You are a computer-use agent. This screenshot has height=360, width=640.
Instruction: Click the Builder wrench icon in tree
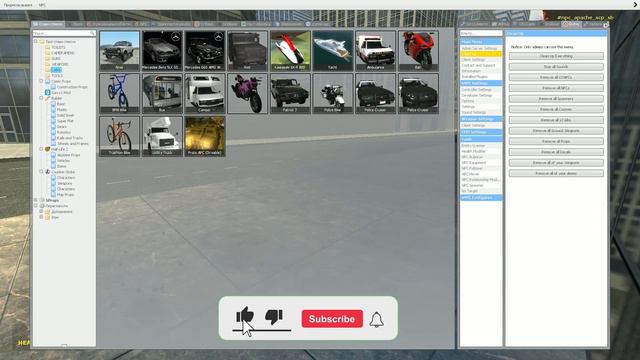coord(47,98)
